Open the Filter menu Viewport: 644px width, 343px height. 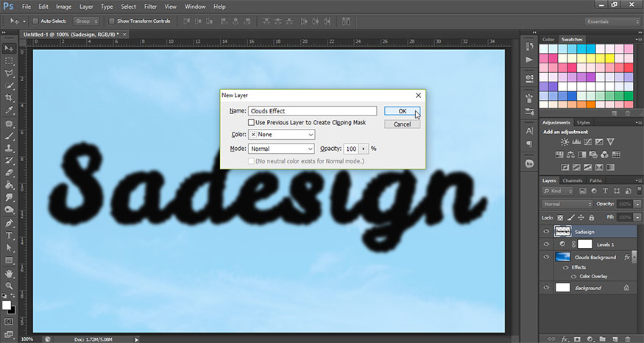149,7
